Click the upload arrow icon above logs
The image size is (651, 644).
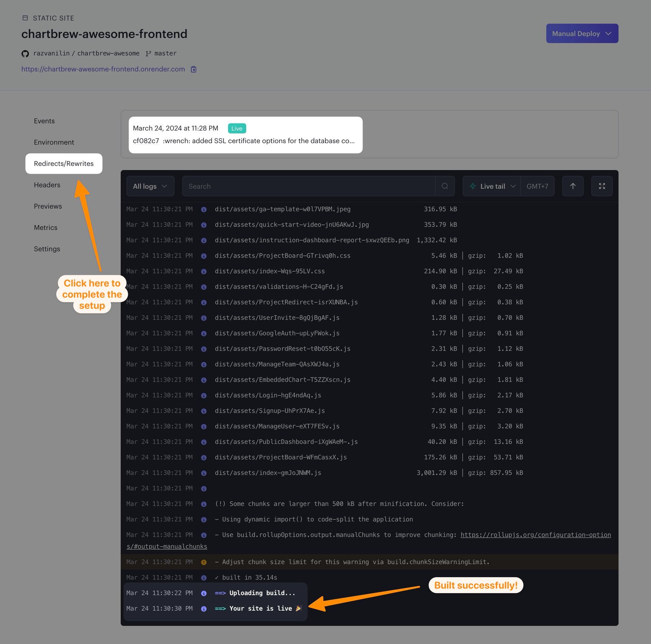(x=572, y=186)
